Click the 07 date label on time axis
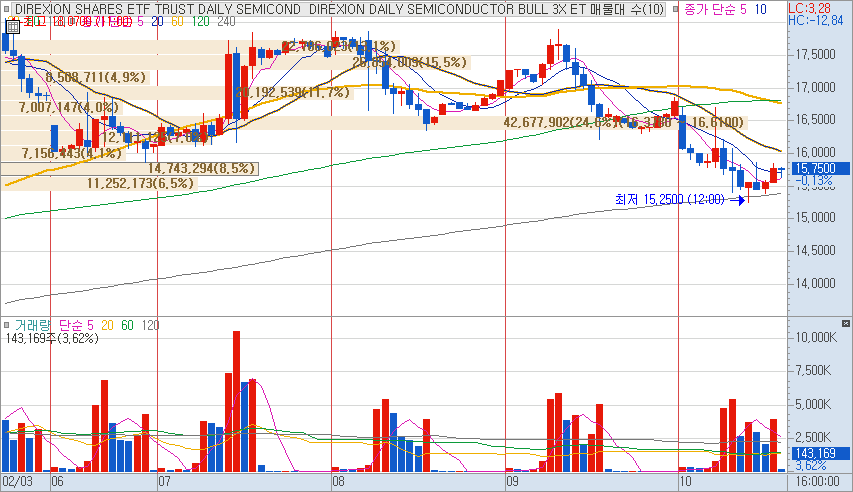The image size is (853, 492). coord(164,482)
